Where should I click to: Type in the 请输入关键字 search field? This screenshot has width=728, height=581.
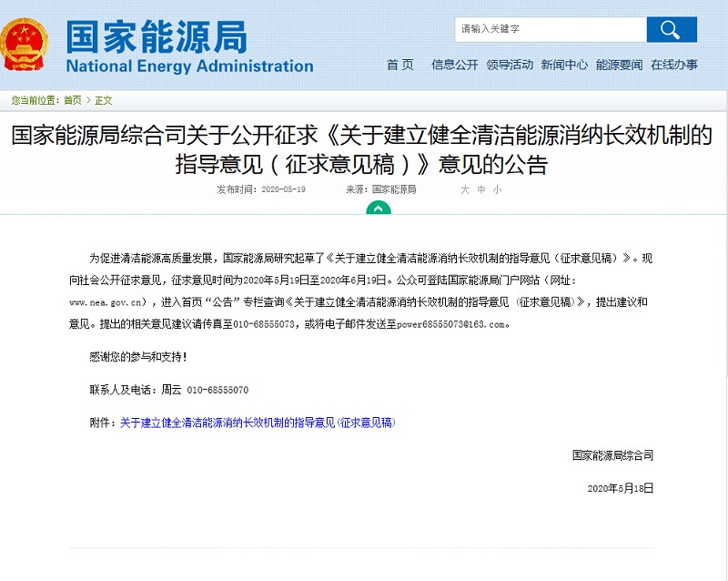550,29
